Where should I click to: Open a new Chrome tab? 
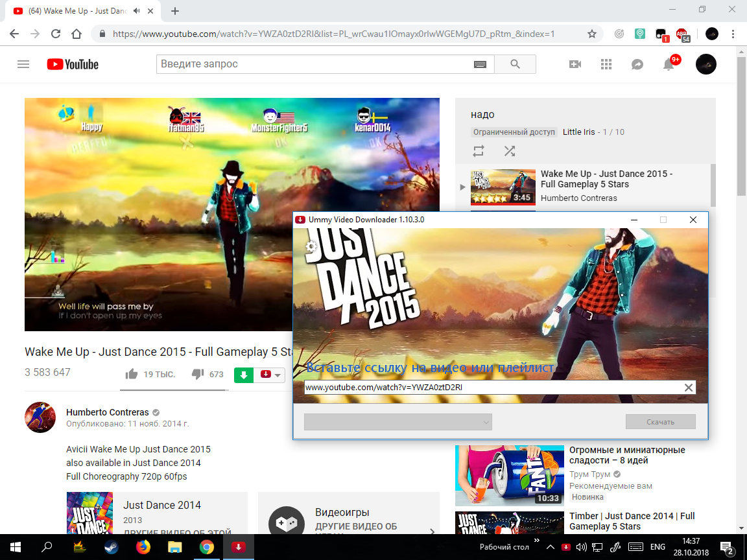175,11
